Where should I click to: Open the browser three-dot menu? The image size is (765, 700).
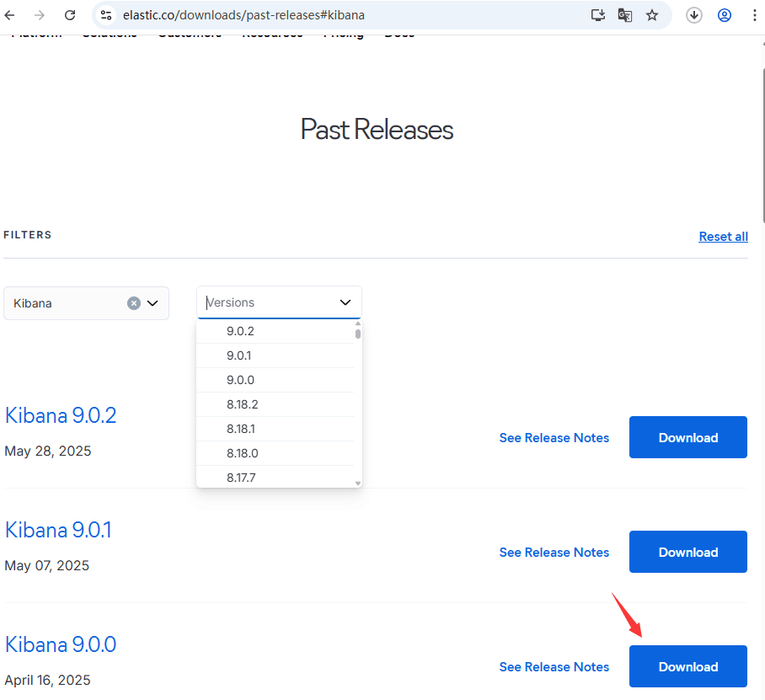[x=755, y=15]
